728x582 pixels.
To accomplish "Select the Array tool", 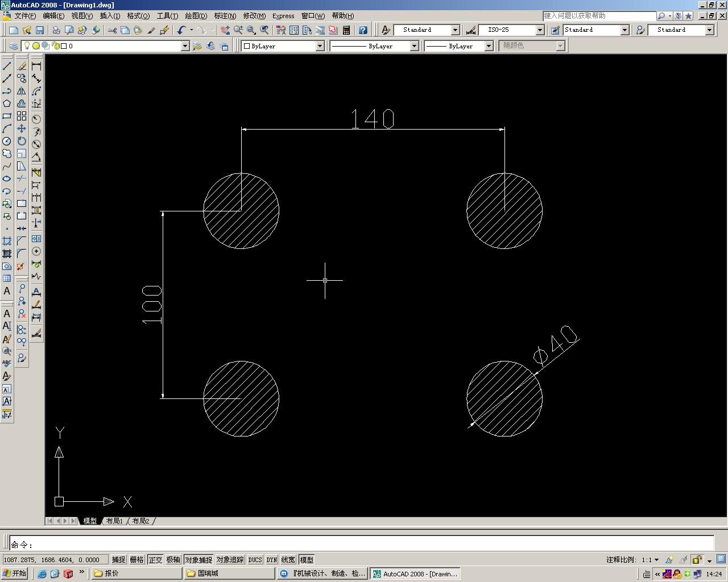I will tap(22, 116).
